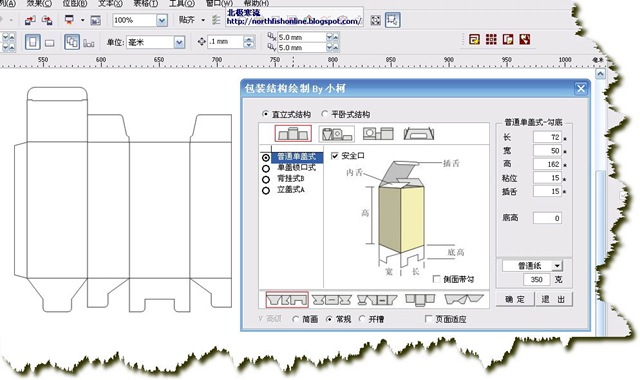This screenshot has height=380, width=640.
Task: Click the duplicate Y distance spinner
Action: point(332,47)
